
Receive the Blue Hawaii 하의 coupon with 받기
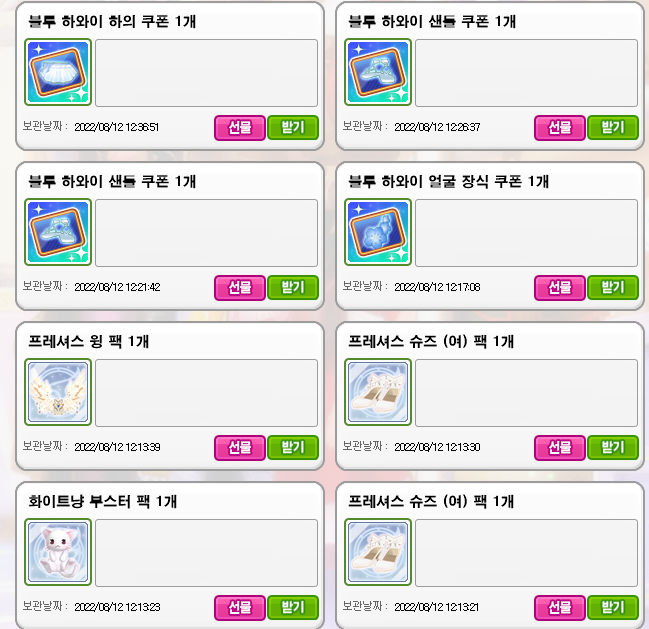(293, 127)
